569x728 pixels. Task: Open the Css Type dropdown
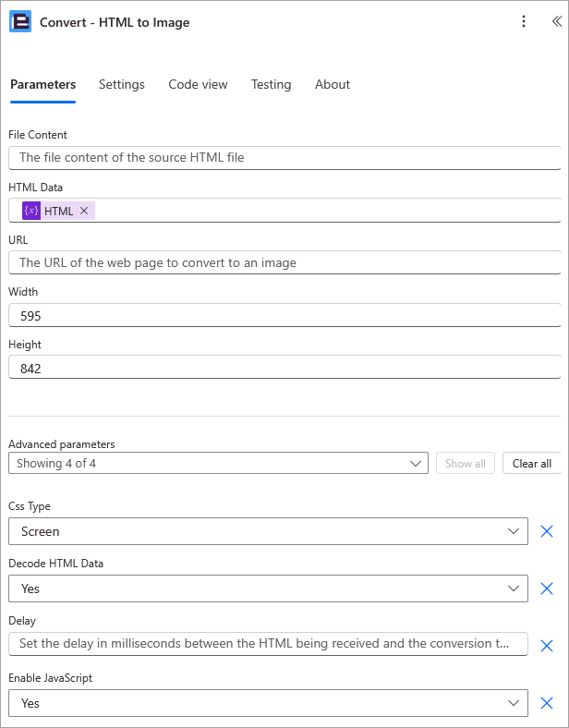pyautogui.click(x=268, y=531)
